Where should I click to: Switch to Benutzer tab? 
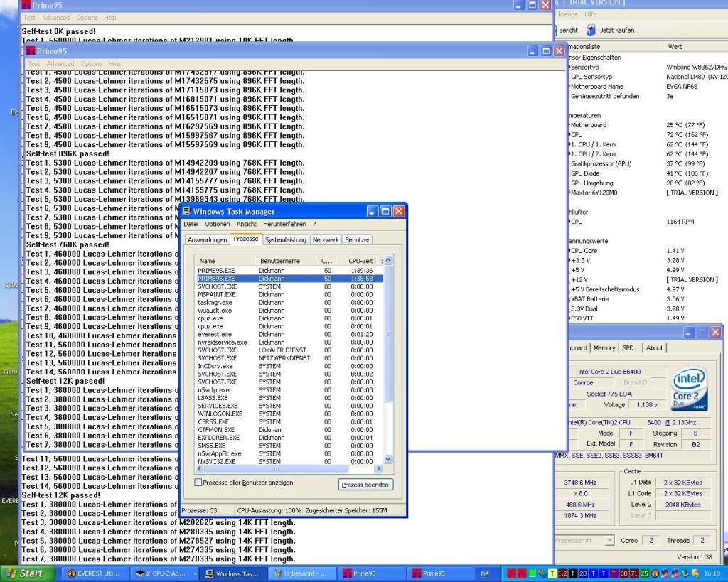pyautogui.click(x=357, y=240)
